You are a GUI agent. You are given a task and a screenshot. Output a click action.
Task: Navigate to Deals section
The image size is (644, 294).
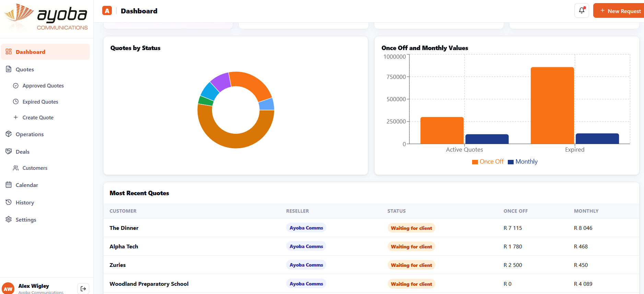click(23, 152)
